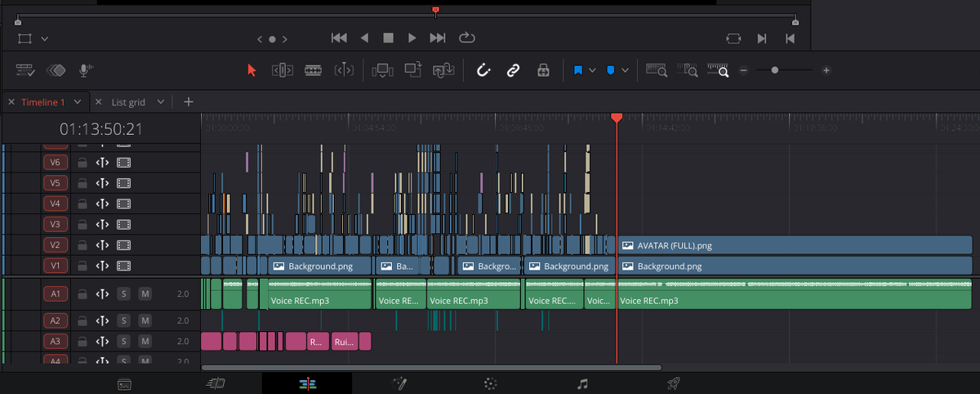980x394 pixels.
Task: Open Timeline View Options
Action: coord(25,71)
